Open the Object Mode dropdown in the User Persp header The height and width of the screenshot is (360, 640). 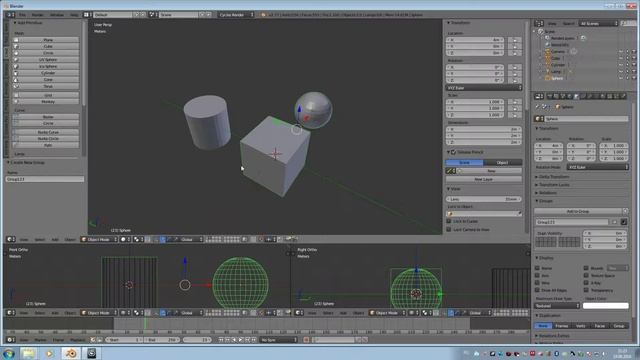(x=99, y=239)
